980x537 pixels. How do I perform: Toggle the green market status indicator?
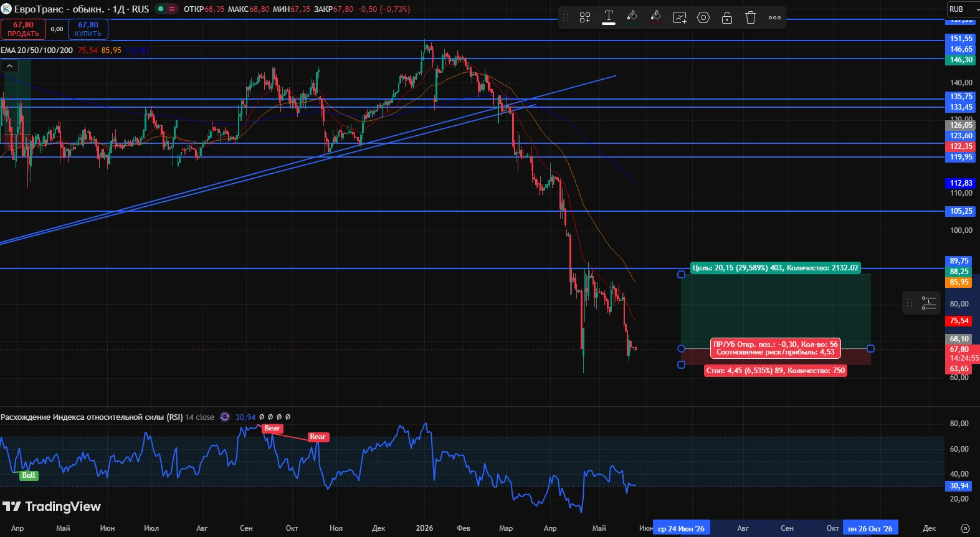tap(160, 9)
